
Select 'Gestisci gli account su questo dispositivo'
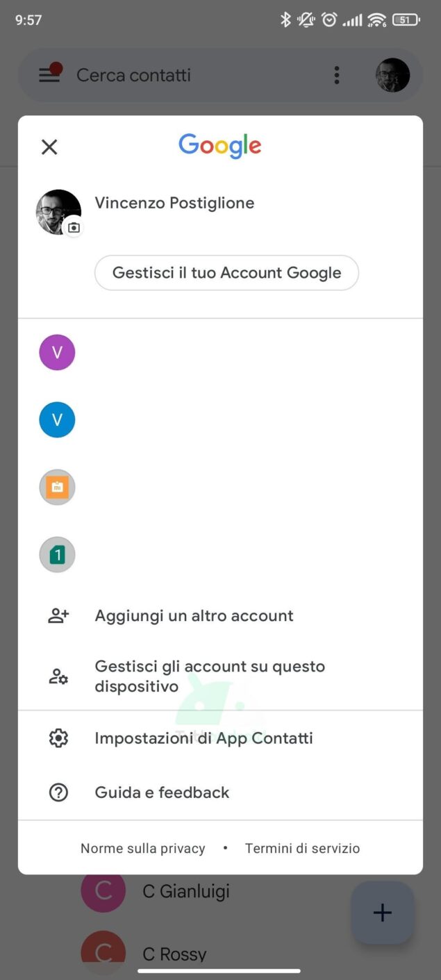tap(209, 676)
